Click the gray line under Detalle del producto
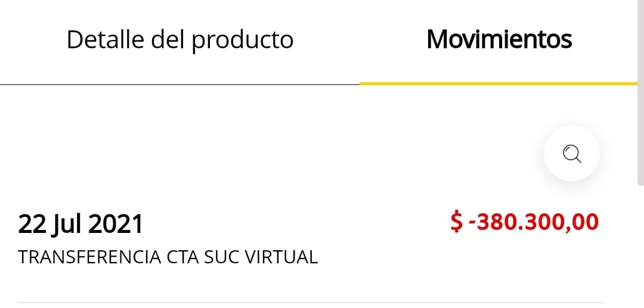 pyautogui.click(x=179, y=85)
